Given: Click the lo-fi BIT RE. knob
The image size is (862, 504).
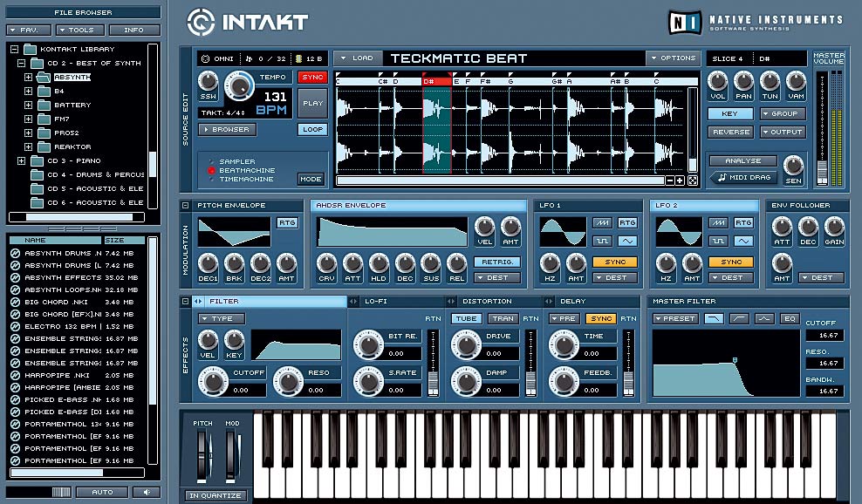Looking at the screenshot, I should pyautogui.click(x=368, y=344).
